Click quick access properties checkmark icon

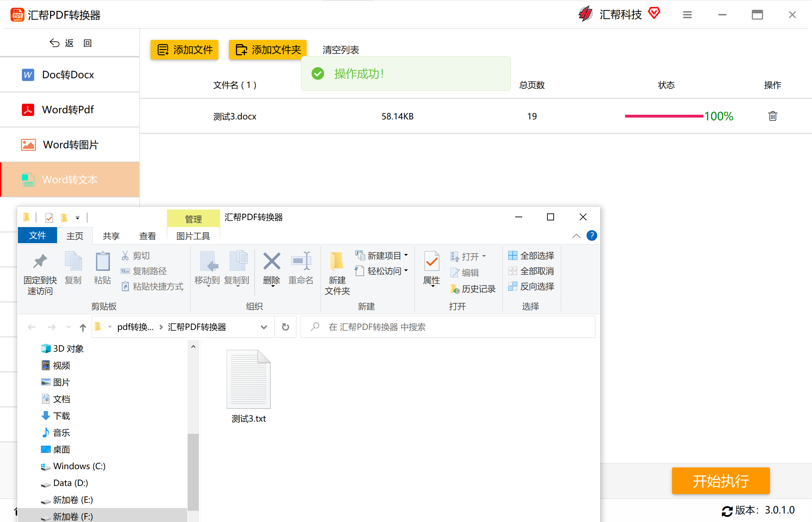point(49,218)
